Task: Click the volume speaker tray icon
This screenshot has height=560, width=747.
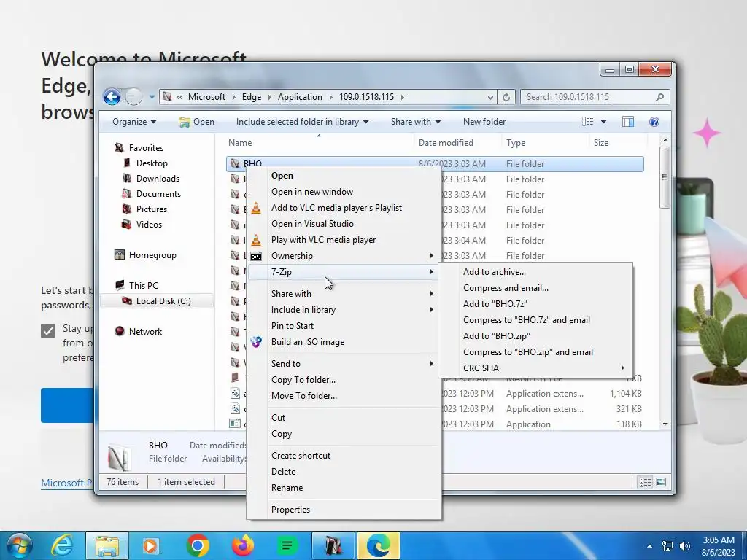Action: (x=685, y=546)
